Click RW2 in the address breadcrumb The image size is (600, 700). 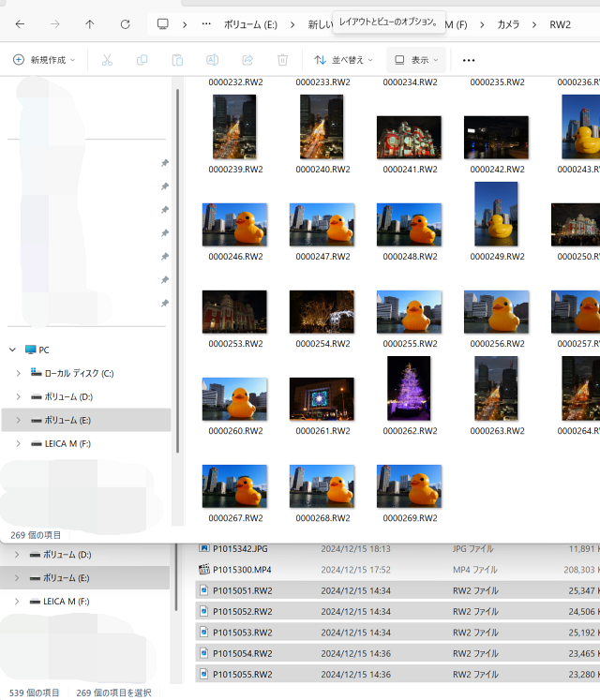point(560,24)
